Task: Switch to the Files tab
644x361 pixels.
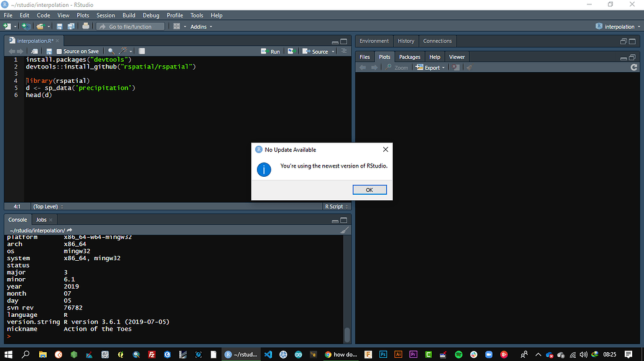Action: 365,57
